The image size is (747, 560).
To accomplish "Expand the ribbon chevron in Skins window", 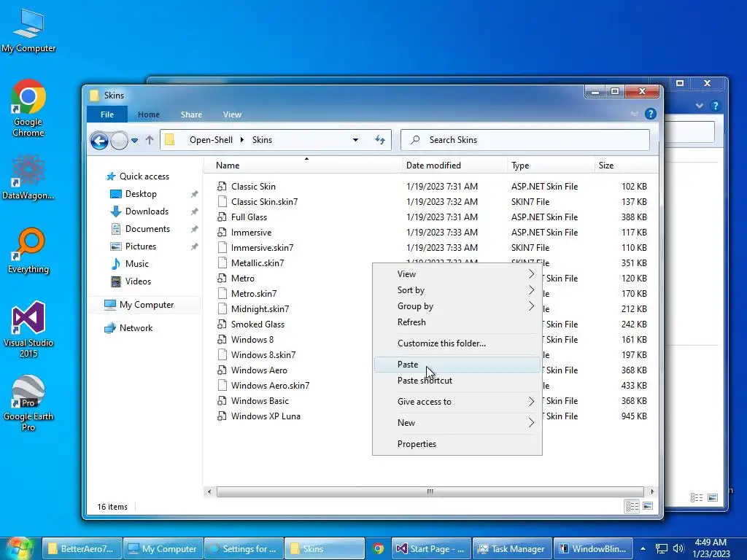I will pyautogui.click(x=634, y=114).
